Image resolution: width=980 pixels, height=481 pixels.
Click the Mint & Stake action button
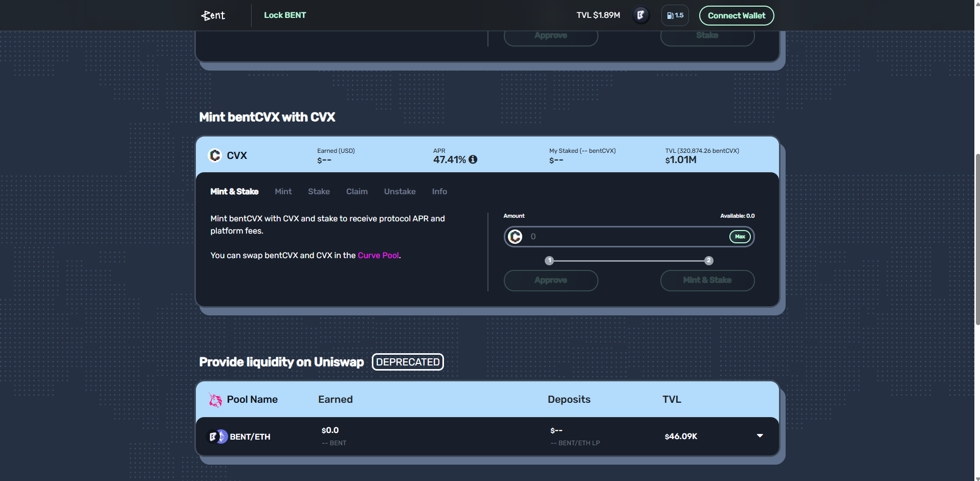(x=707, y=281)
